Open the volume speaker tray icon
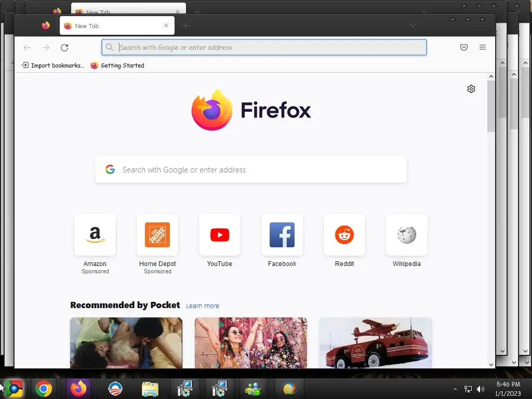 (x=481, y=389)
